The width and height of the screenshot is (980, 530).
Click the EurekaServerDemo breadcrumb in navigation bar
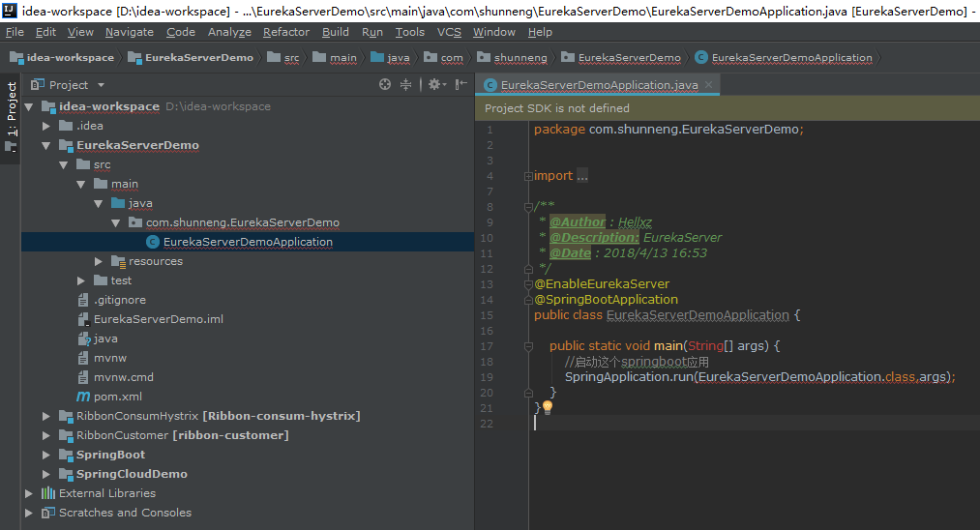pyautogui.click(x=198, y=58)
